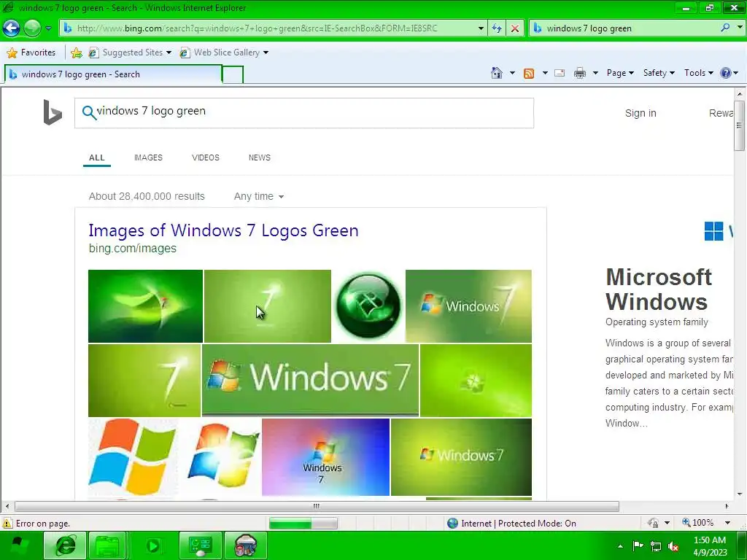Open a new tab button
This screenshot has height=560, width=747.
233,75
